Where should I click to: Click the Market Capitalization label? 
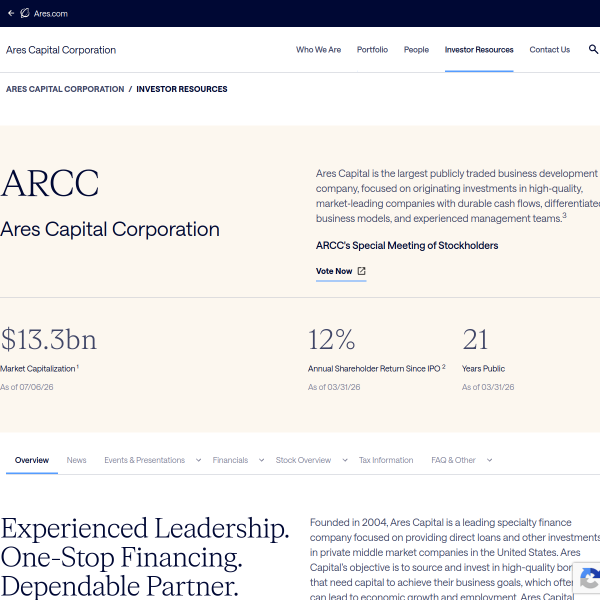point(39,368)
